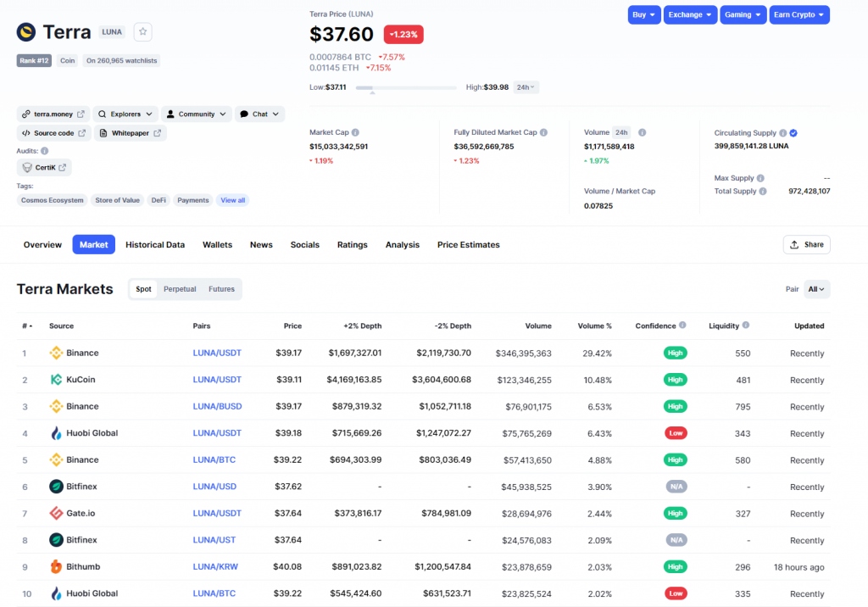Image resolution: width=868 pixels, height=607 pixels.
Task: Expand the Chat dropdown
Action: point(259,114)
